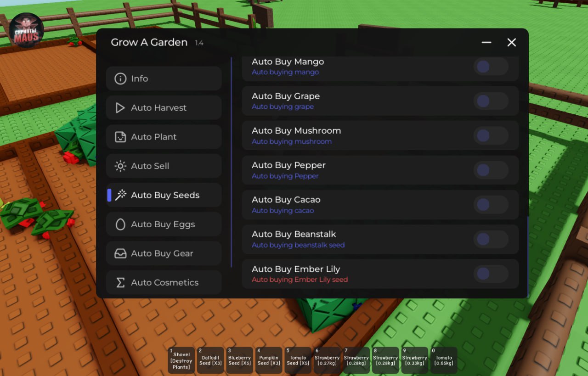Image resolution: width=588 pixels, height=376 pixels.
Task: Enable the Auto Buy Grape toggle
Action: coord(491,101)
